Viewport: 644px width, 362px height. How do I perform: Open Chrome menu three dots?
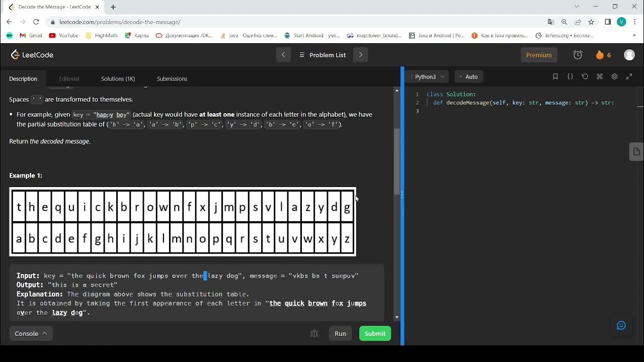point(635,22)
